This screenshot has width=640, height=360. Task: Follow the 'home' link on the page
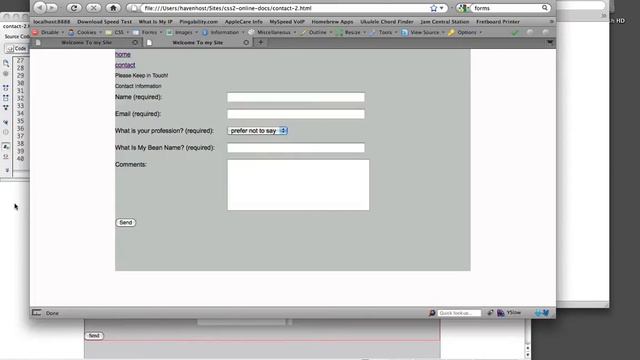click(x=122, y=54)
